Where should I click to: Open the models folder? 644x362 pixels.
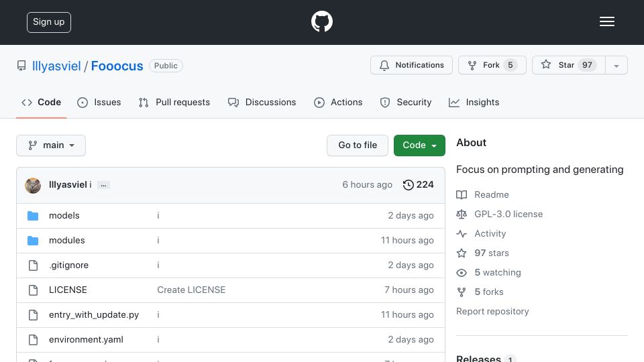click(x=64, y=215)
